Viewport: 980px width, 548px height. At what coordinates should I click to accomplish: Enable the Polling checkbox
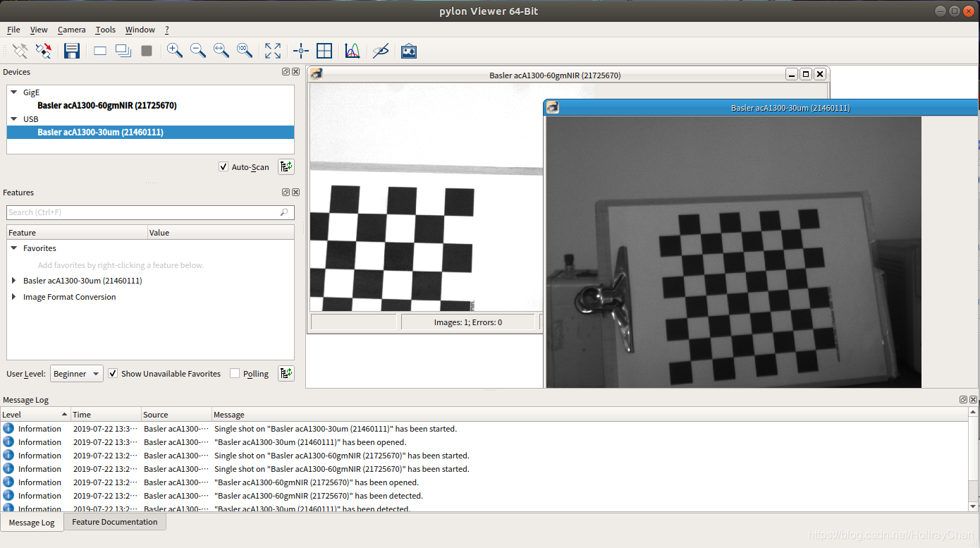[235, 373]
